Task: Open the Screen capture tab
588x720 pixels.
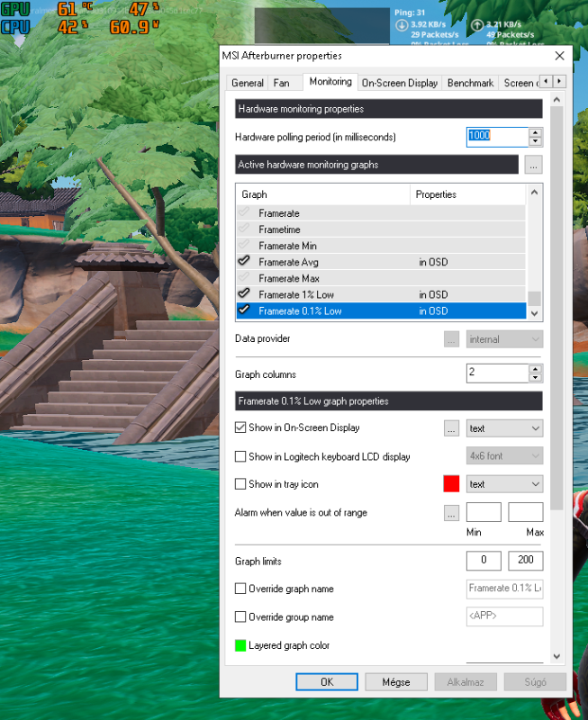Action: [520, 83]
